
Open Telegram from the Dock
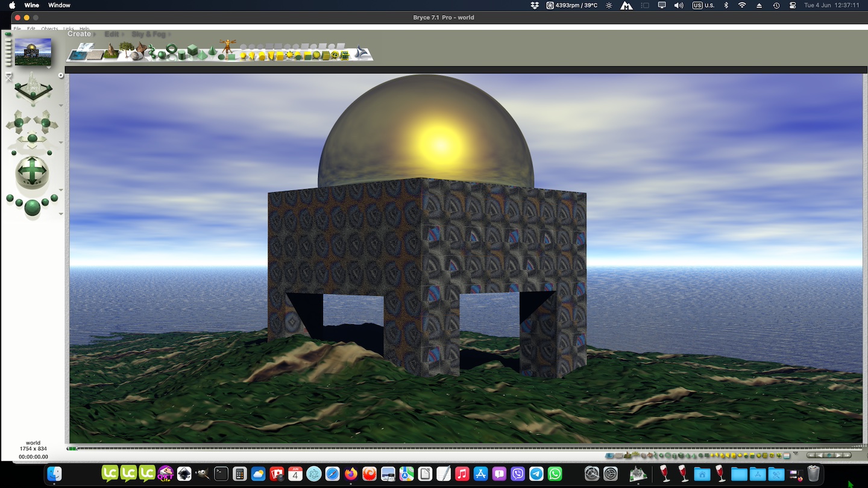click(536, 474)
